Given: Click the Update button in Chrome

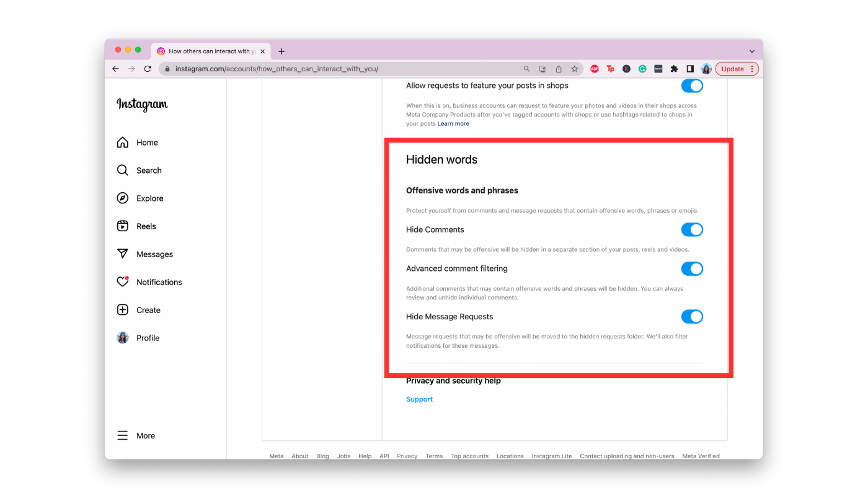Looking at the screenshot, I should 737,69.
